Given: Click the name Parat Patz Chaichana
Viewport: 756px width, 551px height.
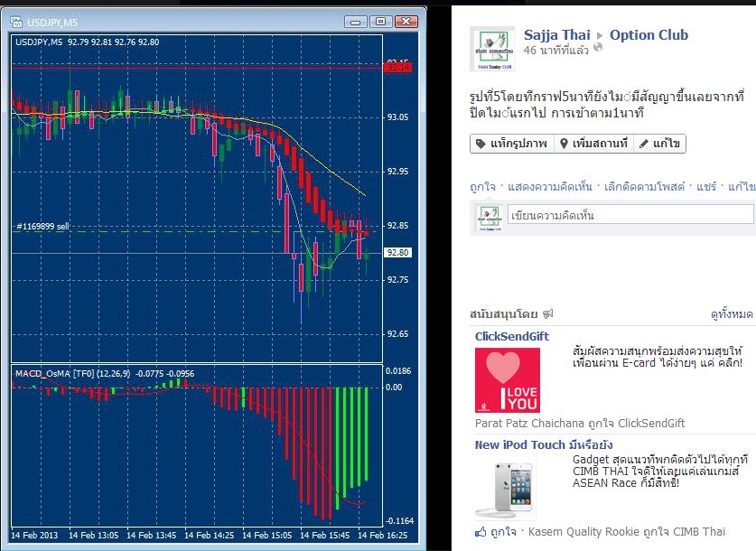Looking at the screenshot, I should (x=529, y=424).
